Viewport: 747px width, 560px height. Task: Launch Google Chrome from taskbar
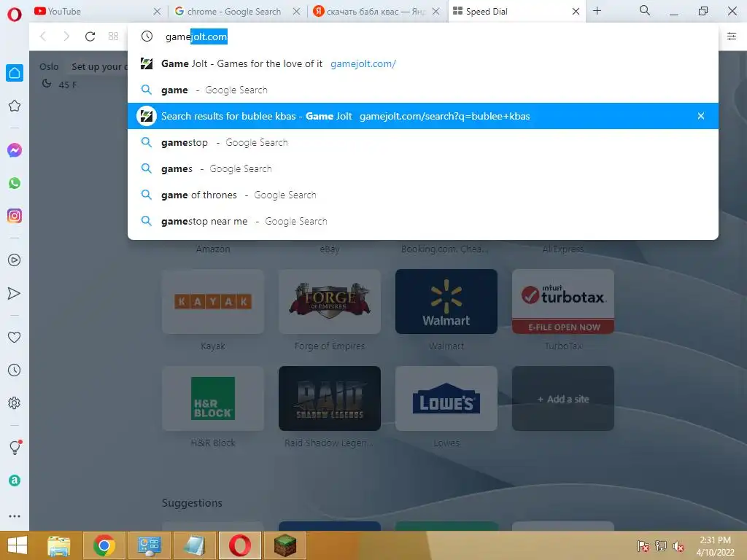(x=104, y=545)
